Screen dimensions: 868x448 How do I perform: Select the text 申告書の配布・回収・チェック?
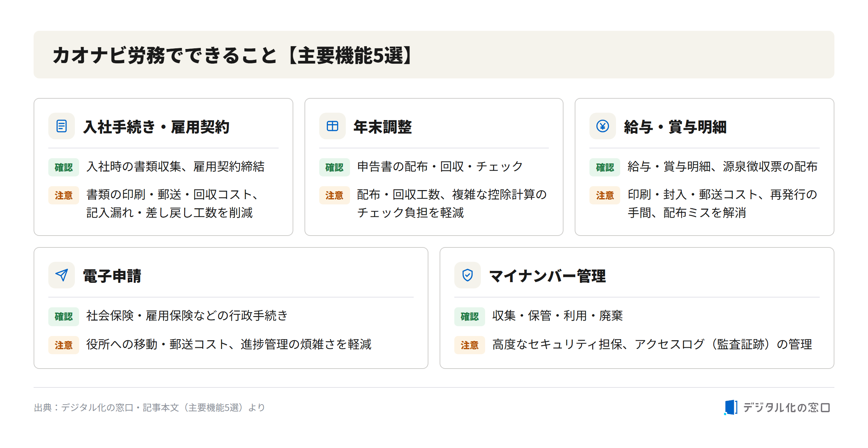pos(440,167)
